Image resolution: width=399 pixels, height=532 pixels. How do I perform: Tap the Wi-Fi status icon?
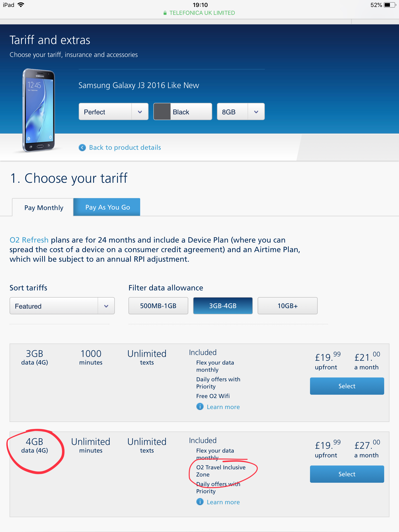(x=21, y=5)
